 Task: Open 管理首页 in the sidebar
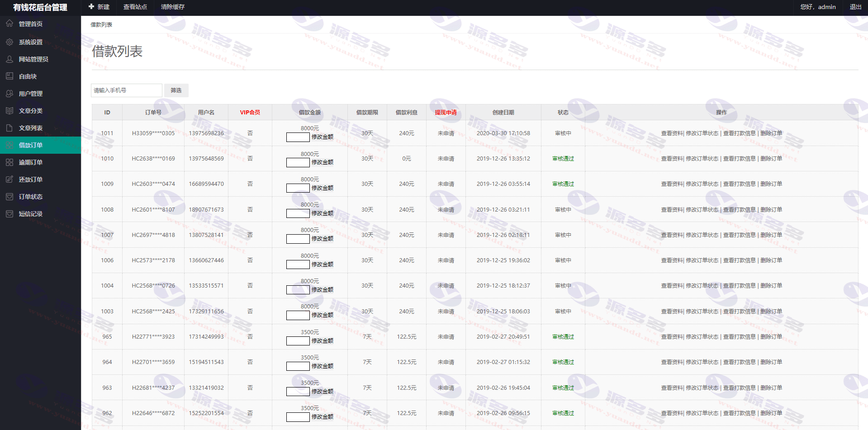point(31,24)
